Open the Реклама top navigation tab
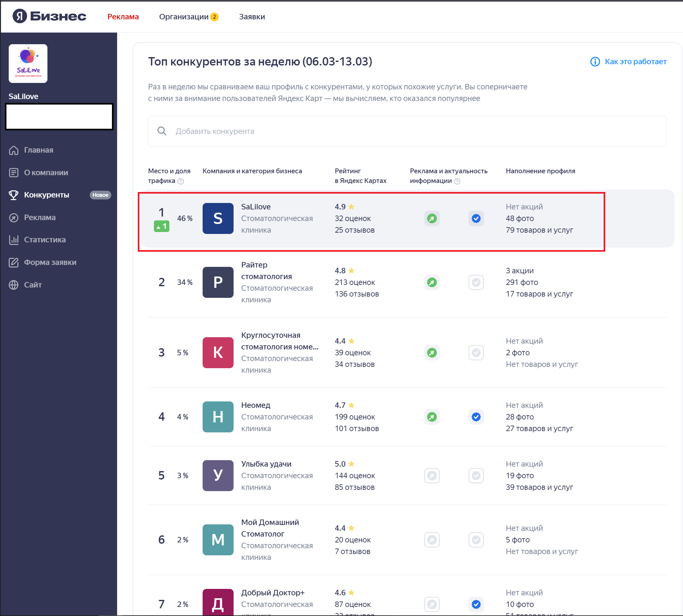Screen dimensions: 683x616 [x=123, y=16]
